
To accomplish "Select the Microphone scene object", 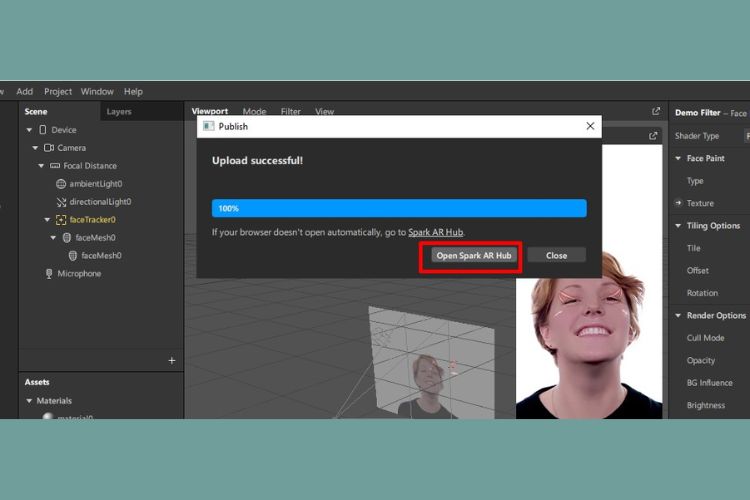I will (79, 274).
